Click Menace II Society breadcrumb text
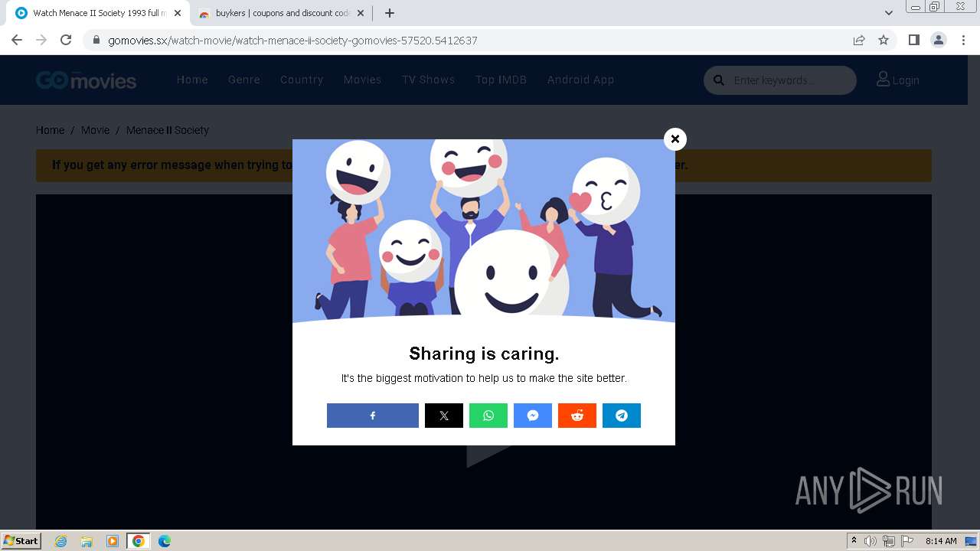The height and width of the screenshot is (551, 980). 168,130
